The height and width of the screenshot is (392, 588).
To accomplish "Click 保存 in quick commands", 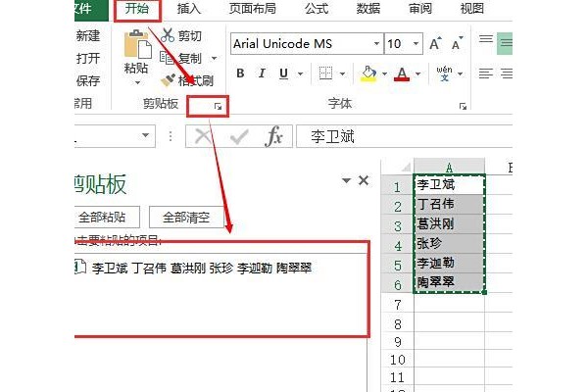I will pyautogui.click(x=88, y=80).
